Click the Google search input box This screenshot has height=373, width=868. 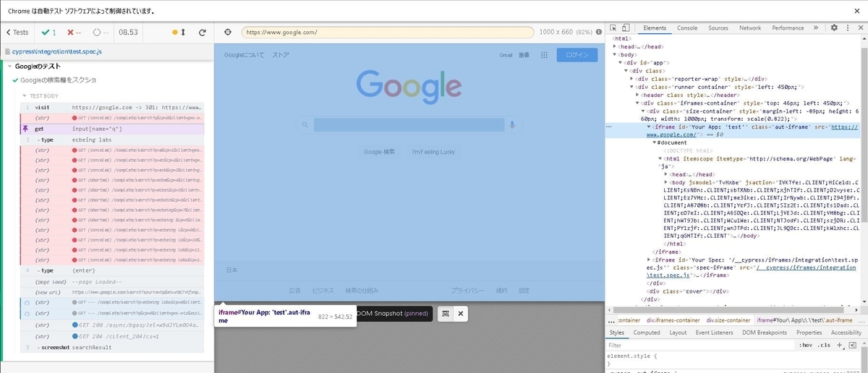[x=409, y=125]
